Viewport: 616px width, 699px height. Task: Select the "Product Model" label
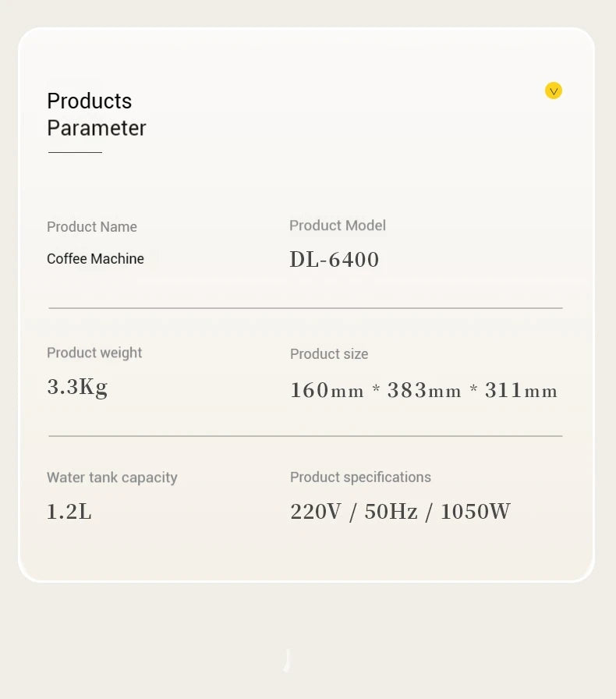point(338,225)
